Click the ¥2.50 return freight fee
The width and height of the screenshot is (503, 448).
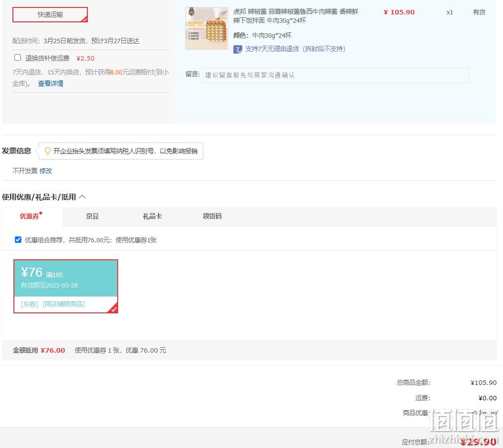[x=85, y=59]
